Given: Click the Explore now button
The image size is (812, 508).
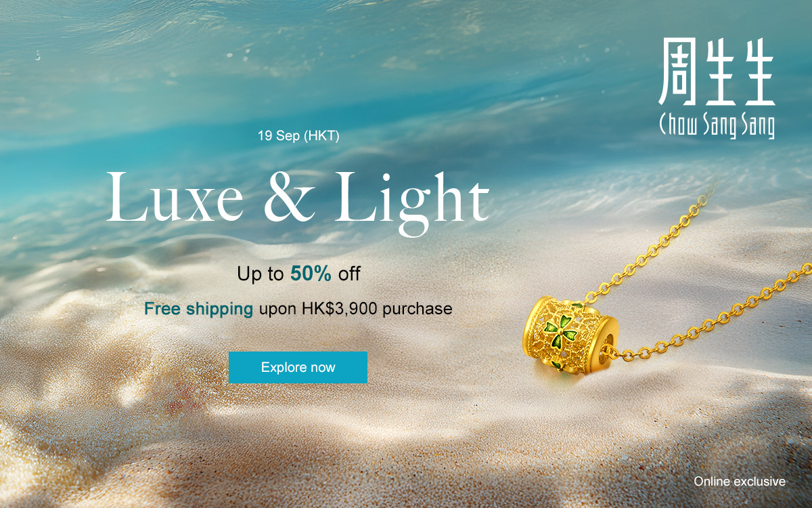Looking at the screenshot, I should click(298, 367).
